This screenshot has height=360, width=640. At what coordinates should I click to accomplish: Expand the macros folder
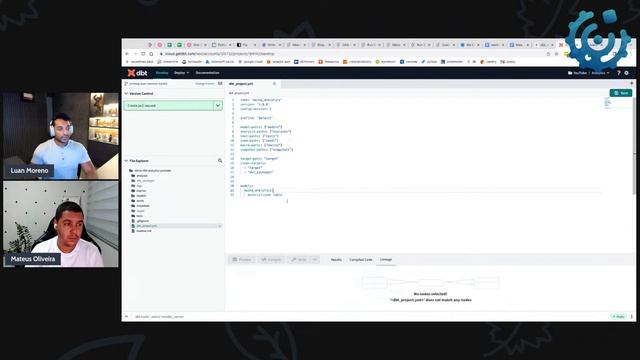coord(138,191)
